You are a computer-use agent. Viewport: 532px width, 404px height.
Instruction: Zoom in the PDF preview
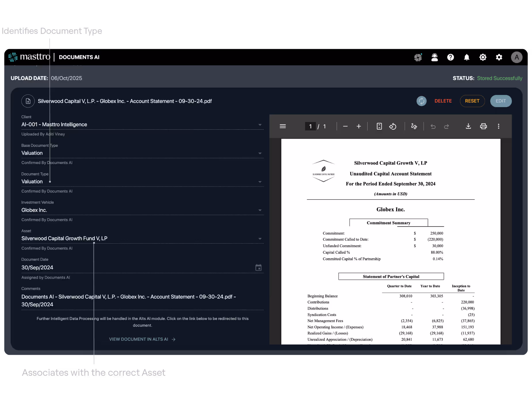pos(359,126)
